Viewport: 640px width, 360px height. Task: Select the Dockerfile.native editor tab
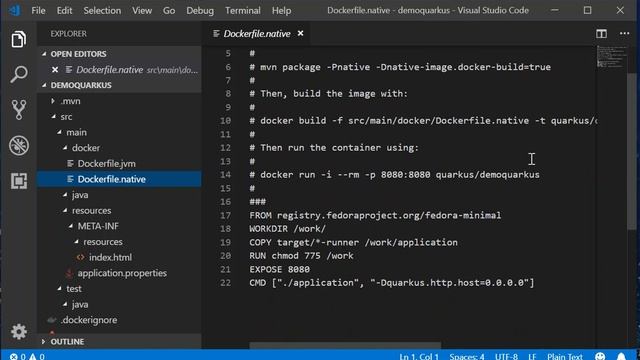[x=257, y=33]
